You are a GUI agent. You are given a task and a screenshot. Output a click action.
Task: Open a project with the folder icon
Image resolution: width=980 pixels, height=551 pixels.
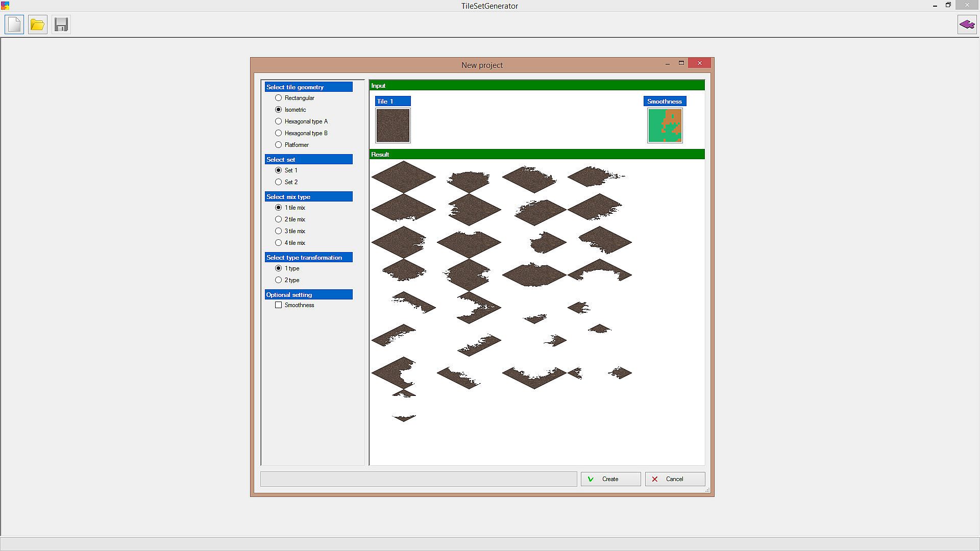pyautogui.click(x=37, y=24)
